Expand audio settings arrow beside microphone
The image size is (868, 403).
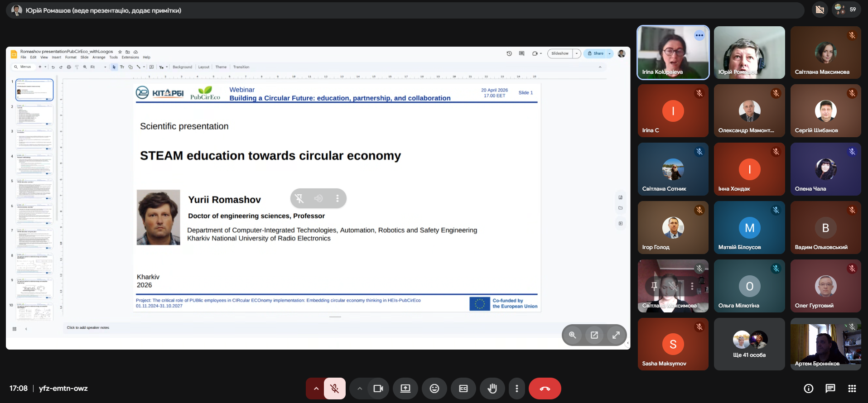(316, 389)
